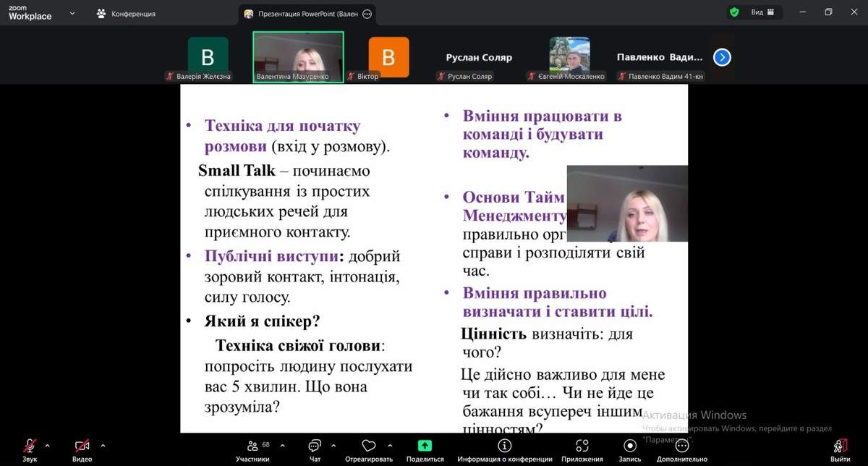Expand the arrow next to Участники
This screenshot has height=466, width=868.
click(282, 446)
